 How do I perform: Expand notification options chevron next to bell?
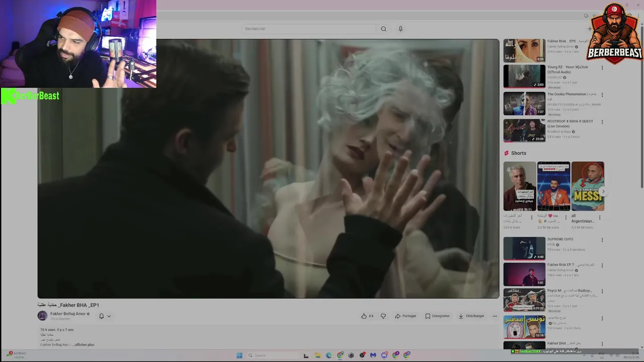[109, 316]
